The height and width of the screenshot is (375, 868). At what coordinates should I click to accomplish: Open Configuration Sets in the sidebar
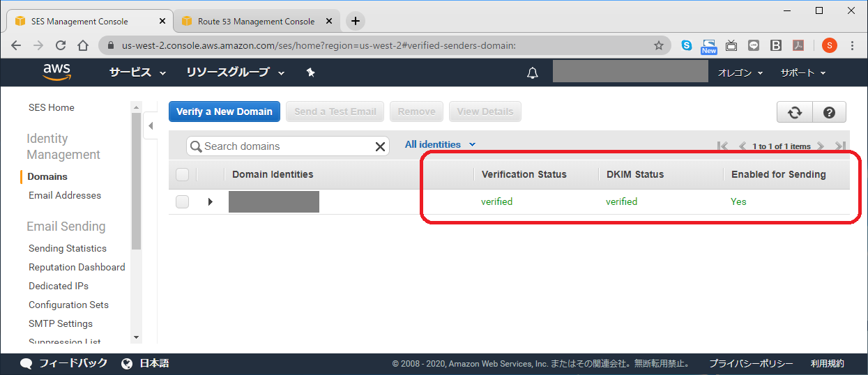[x=68, y=305]
